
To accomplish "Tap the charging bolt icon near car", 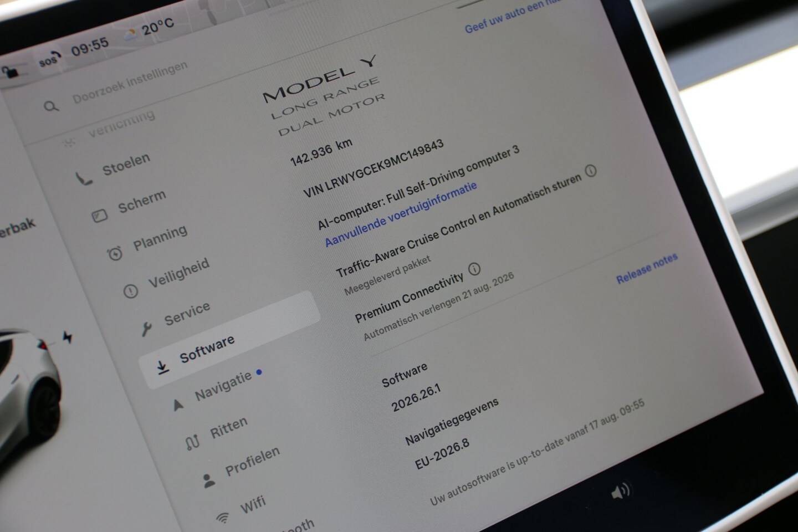I will pyautogui.click(x=68, y=337).
